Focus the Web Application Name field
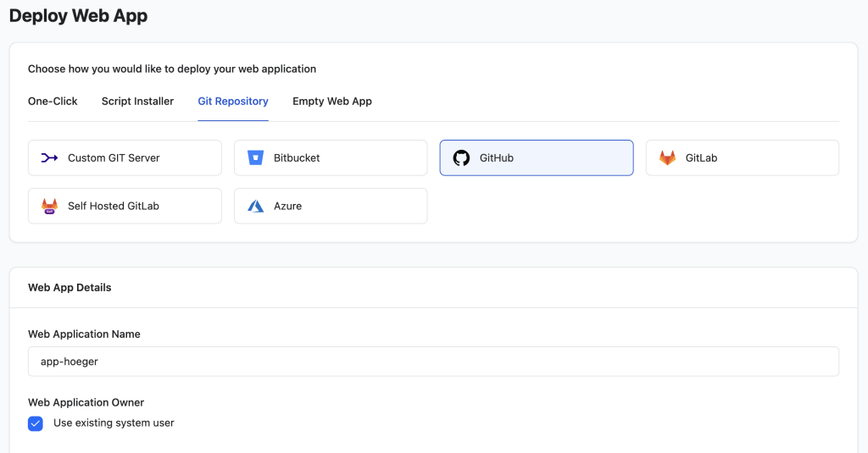868x453 pixels. tap(433, 362)
